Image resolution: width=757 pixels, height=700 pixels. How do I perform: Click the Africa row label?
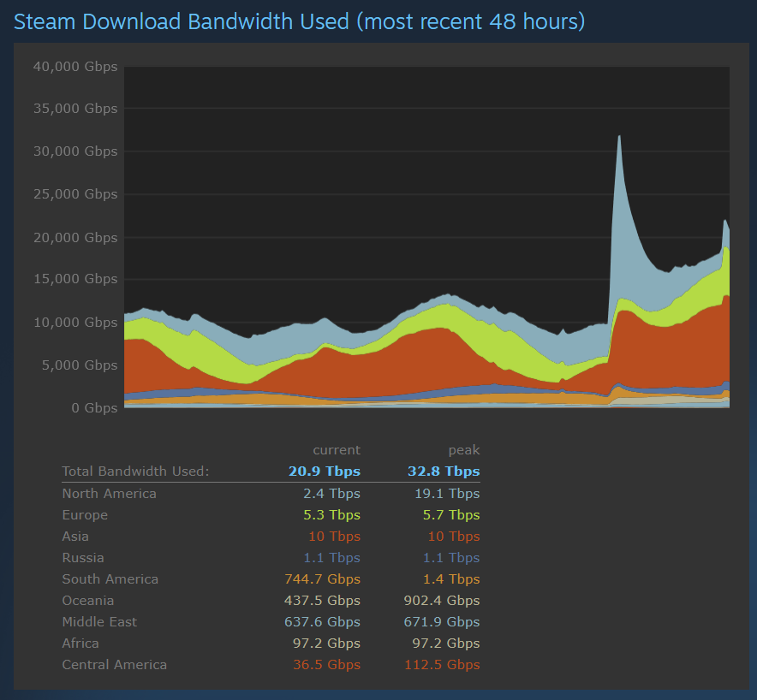(80, 644)
